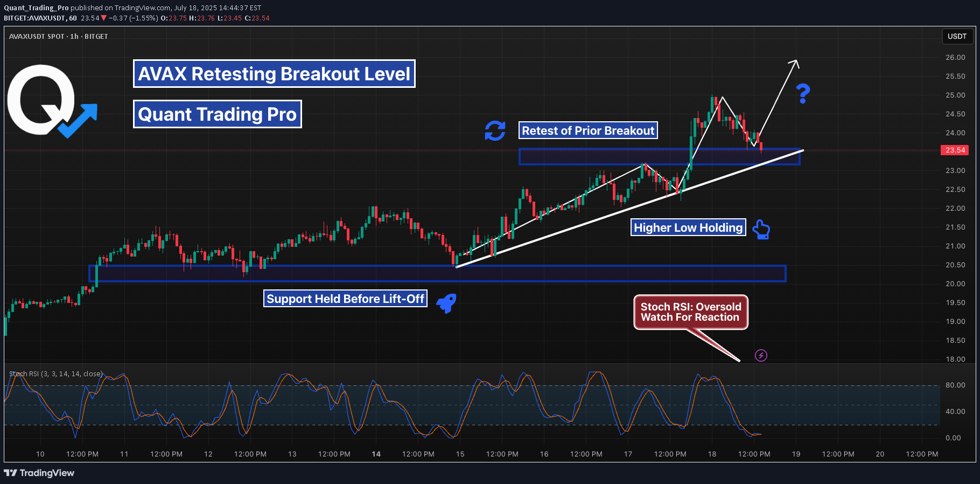Open the USDT currency selector
Image resolution: width=980 pixels, height=484 pixels.
tap(957, 36)
